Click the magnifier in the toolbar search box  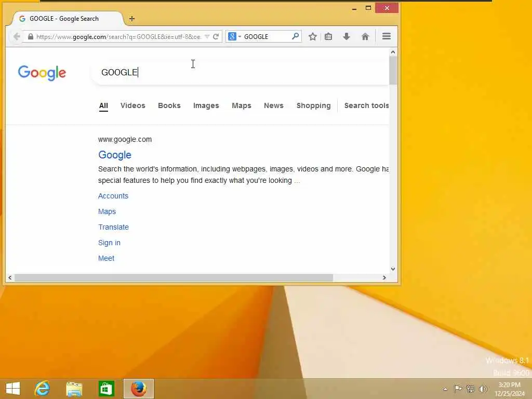[x=295, y=36]
